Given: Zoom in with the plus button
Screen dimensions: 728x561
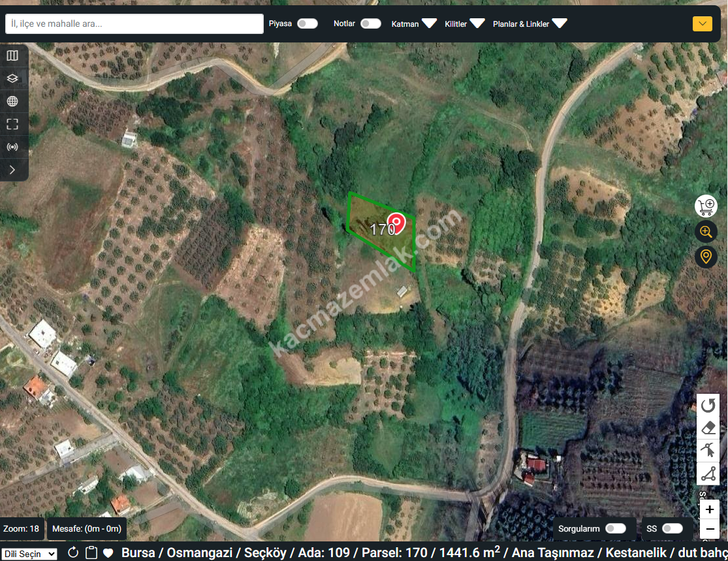Looking at the screenshot, I should point(709,509).
